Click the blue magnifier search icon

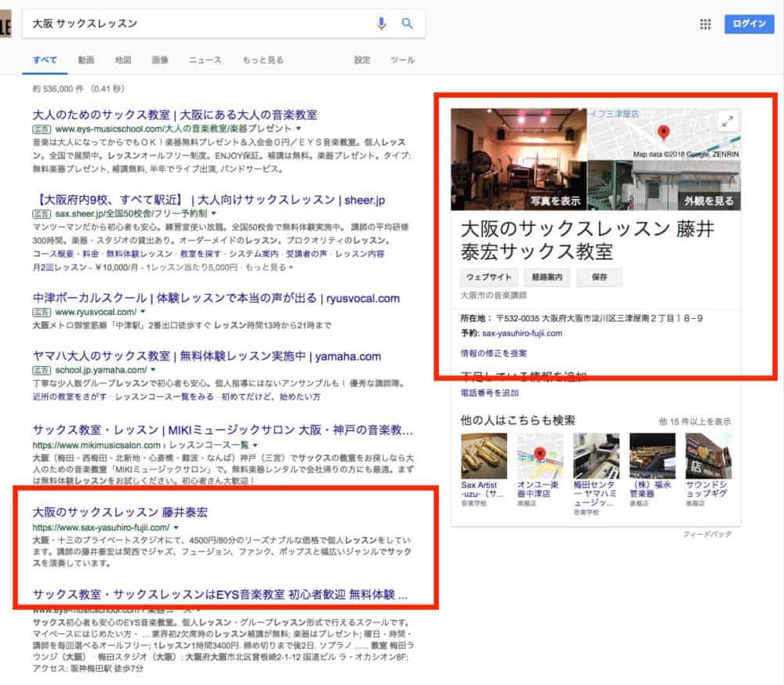[x=407, y=24]
